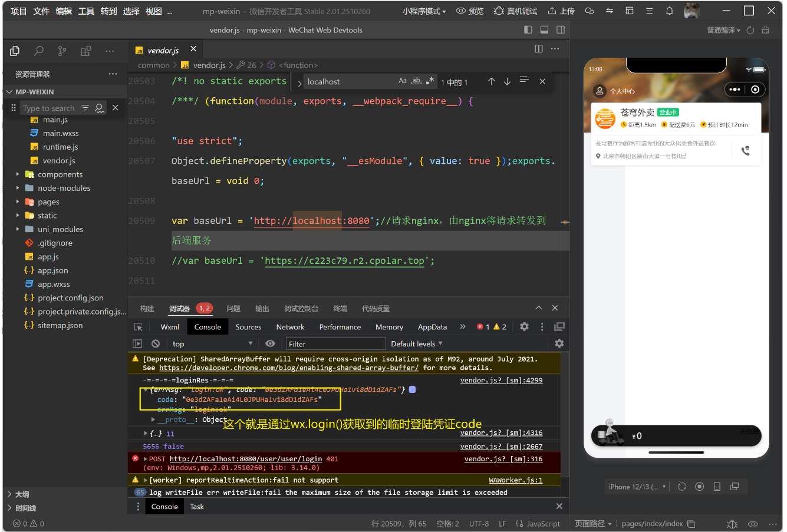The height and width of the screenshot is (532, 787).
Task: Open the localhost:8080/user/user/login request link
Action: pos(246,459)
